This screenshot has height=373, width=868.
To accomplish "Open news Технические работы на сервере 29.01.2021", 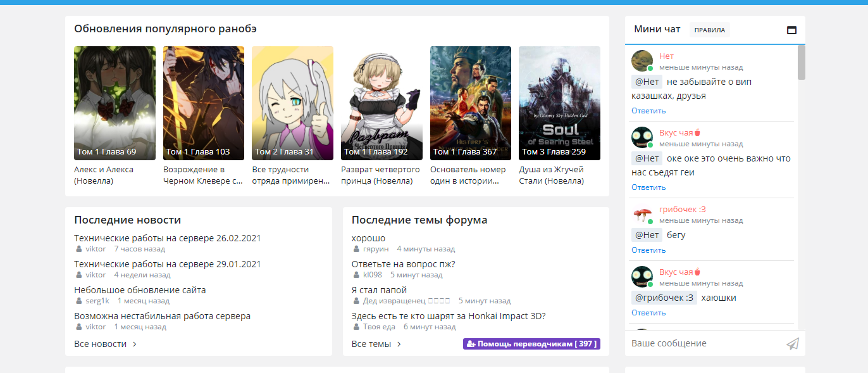I will pyautogui.click(x=168, y=264).
